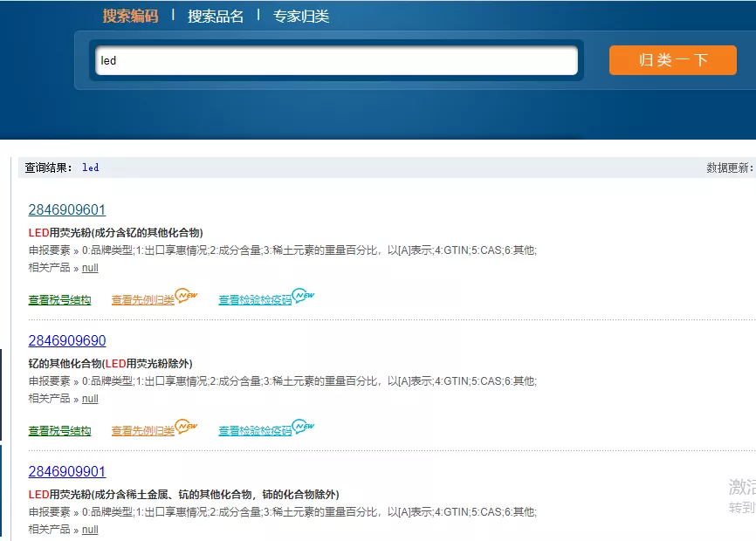Open tariff code 2846909601 link
The height and width of the screenshot is (541, 756).
point(67,209)
